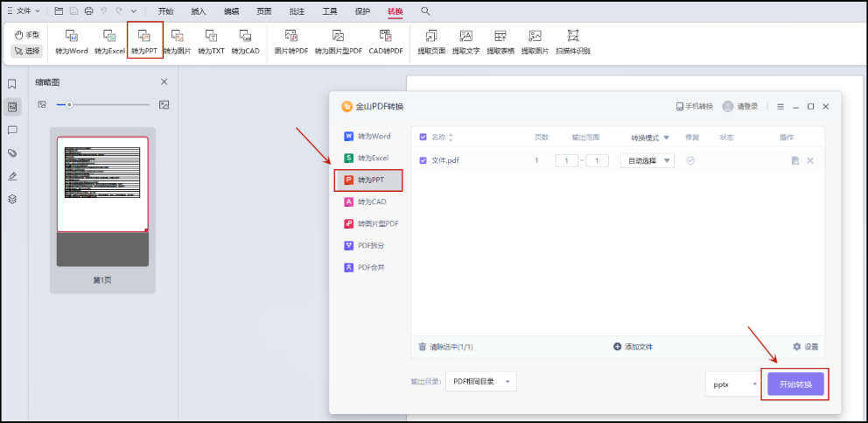Select the 选择 cursor tool
Screen dimensions: 868x423
pos(26,51)
